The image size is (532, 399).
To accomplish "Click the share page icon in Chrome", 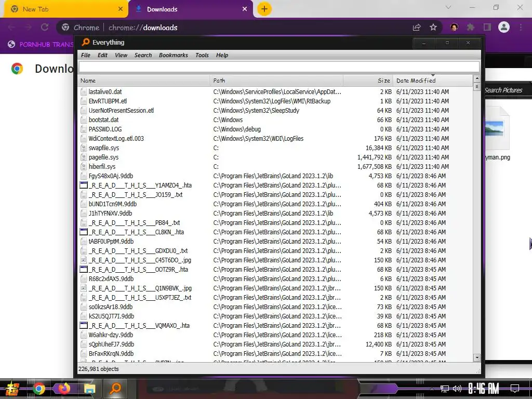I will coord(417,28).
